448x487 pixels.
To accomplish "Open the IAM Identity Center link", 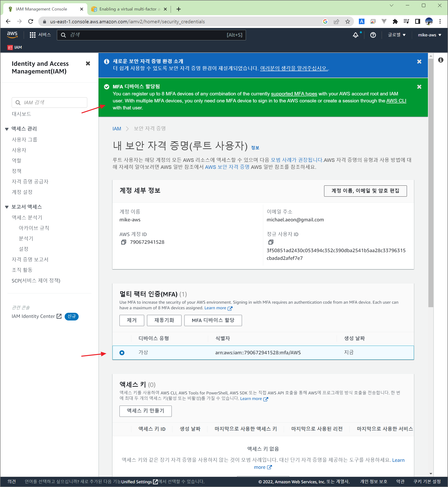I will (36, 316).
